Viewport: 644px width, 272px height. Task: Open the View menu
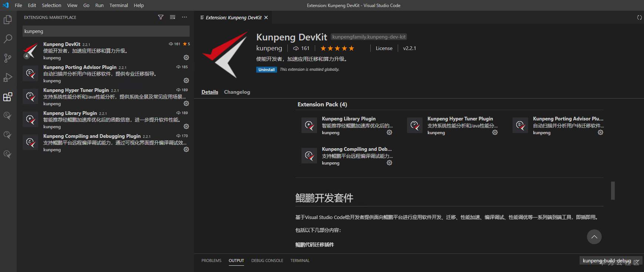[x=72, y=5]
